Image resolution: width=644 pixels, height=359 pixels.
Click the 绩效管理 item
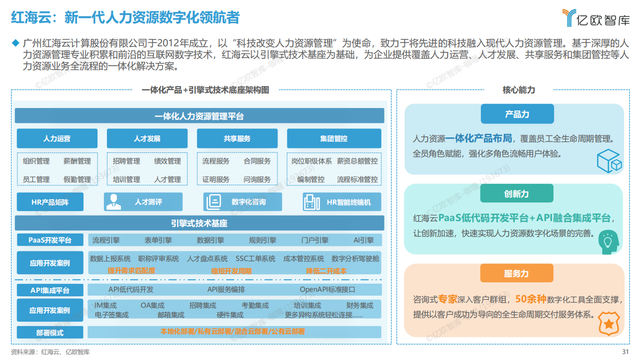click(168, 161)
